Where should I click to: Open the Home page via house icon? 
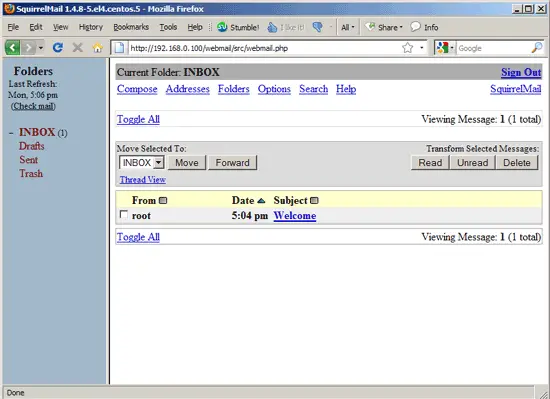click(x=98, y=48)
